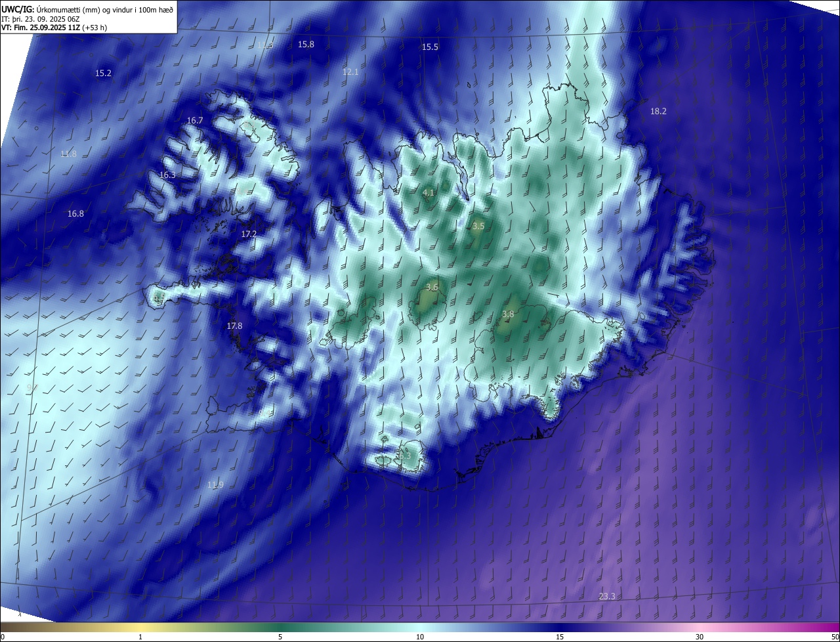Viewport: 840px width, 642px height.
Task: Click the map value 16.8
Action: click(75, 214)
